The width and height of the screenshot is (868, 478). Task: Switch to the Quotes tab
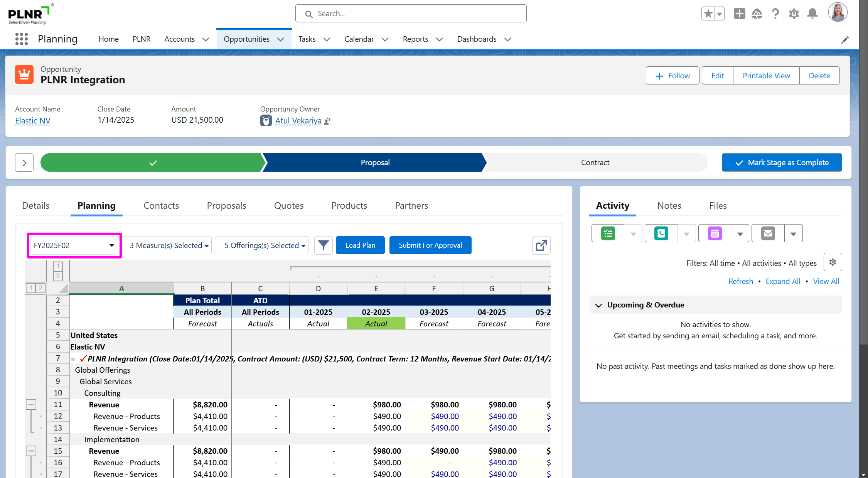[288, 206]
